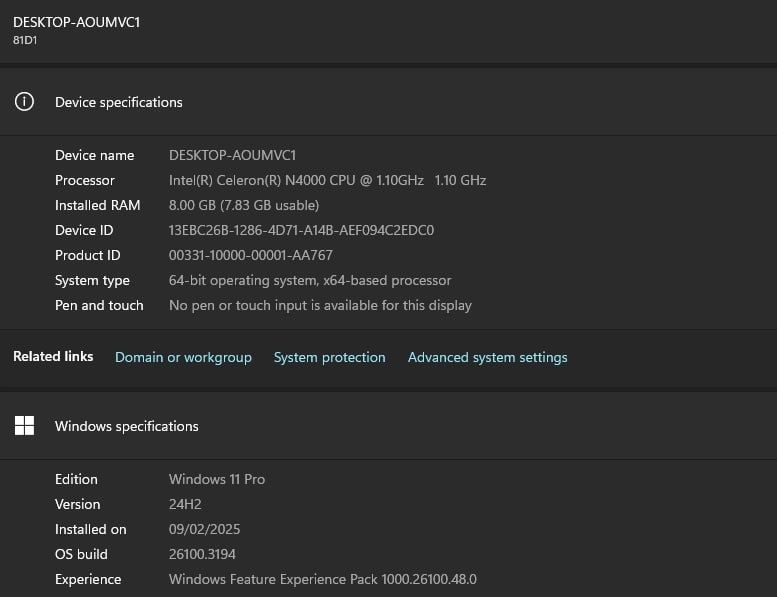Image resolution: width=777 pixels, height=597 pixels.
Task: Collapse the Windows specifications section header
Action: click(388, 426)
